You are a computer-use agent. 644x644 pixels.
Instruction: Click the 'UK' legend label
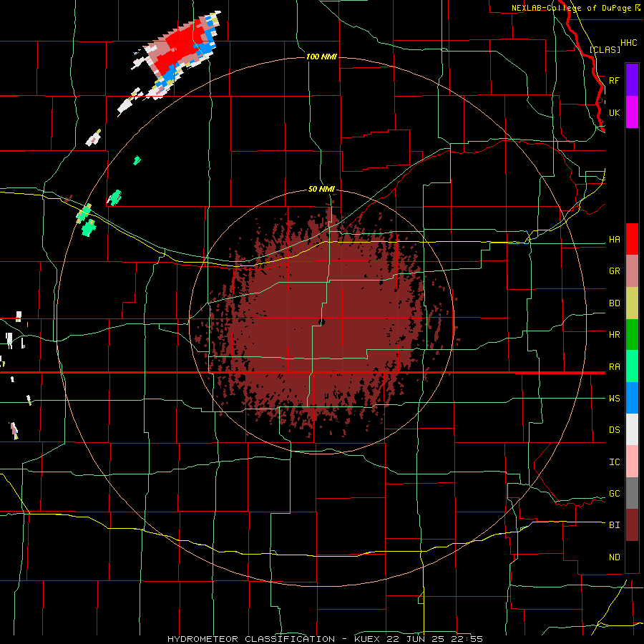pos(614,112)
